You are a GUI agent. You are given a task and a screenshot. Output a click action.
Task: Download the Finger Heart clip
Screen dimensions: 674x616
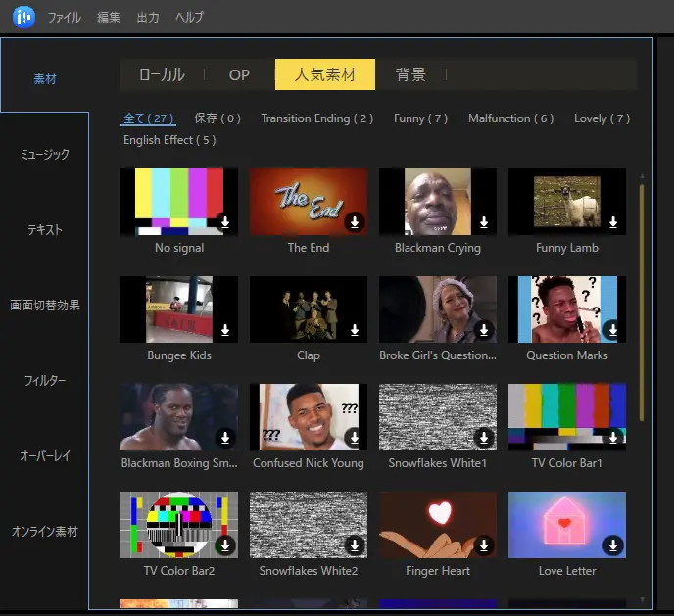click(484, 545)
